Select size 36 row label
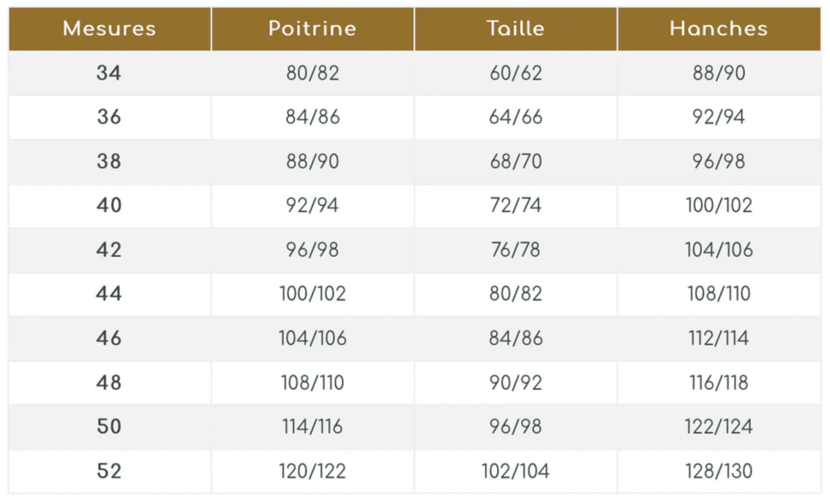Viewport: 830px width, 504px height. coord(109,117)
